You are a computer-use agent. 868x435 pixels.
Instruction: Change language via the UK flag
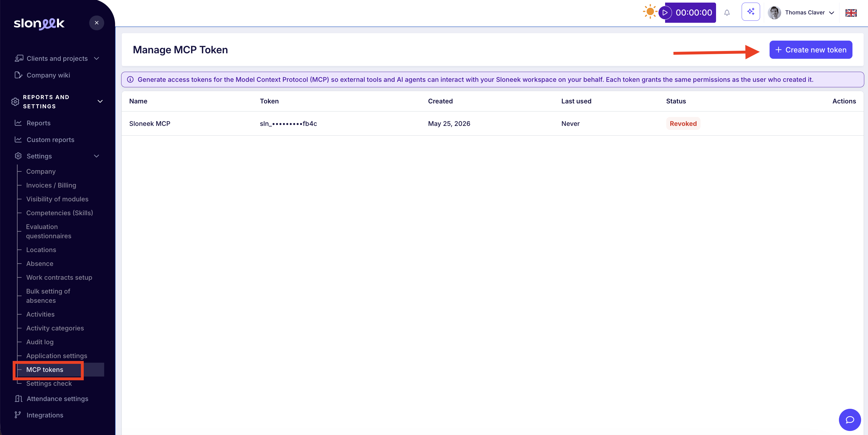tap(851, 13)
